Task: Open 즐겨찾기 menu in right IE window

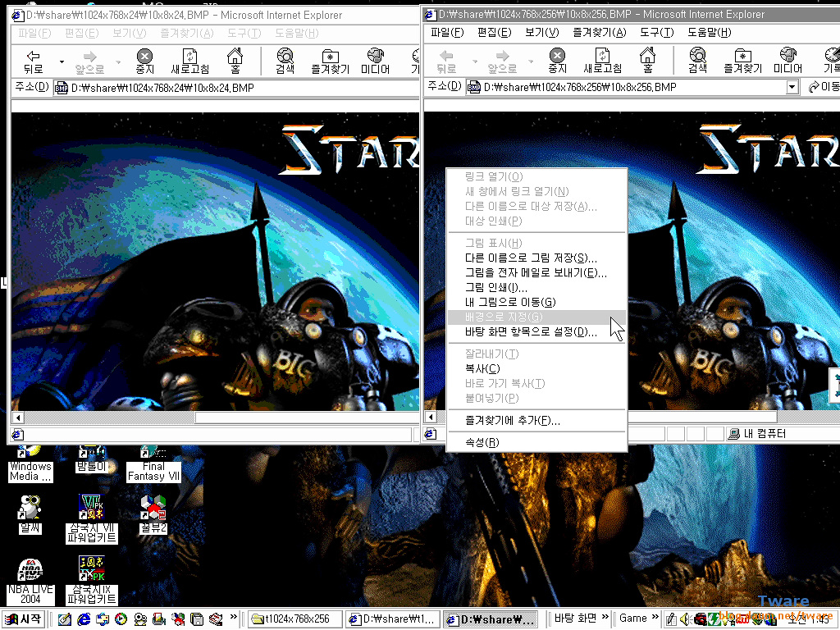Action: pyautogui.click(x=600, y=33)
